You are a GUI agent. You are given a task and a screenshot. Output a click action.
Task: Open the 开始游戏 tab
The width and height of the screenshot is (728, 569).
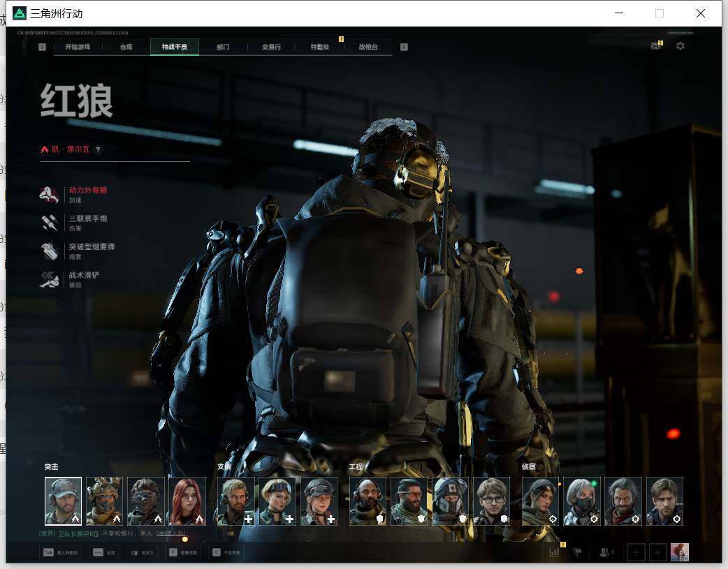(78, 47)
